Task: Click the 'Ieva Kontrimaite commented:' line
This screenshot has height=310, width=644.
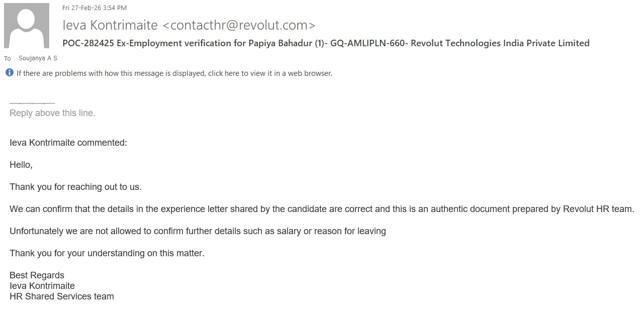Action: (68, 143)
